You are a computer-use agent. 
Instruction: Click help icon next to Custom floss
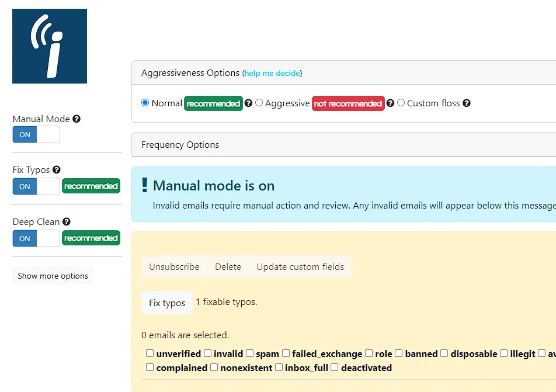[x=467, y=103]
